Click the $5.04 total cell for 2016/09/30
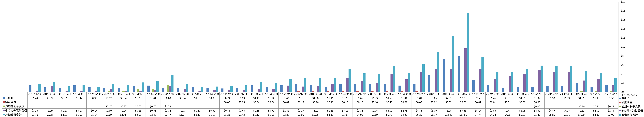 (x=345, y=115)
